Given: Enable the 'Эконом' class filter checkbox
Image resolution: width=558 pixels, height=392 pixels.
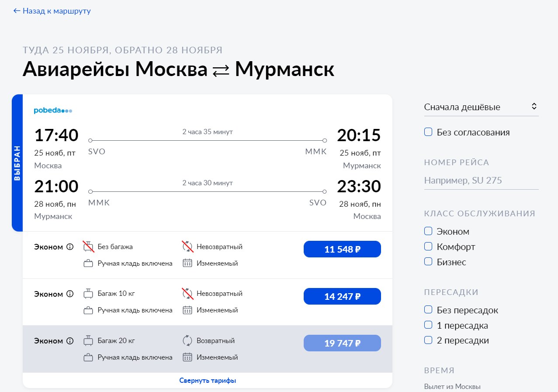Looking at the screenshot, I should (x=428, y=231).
